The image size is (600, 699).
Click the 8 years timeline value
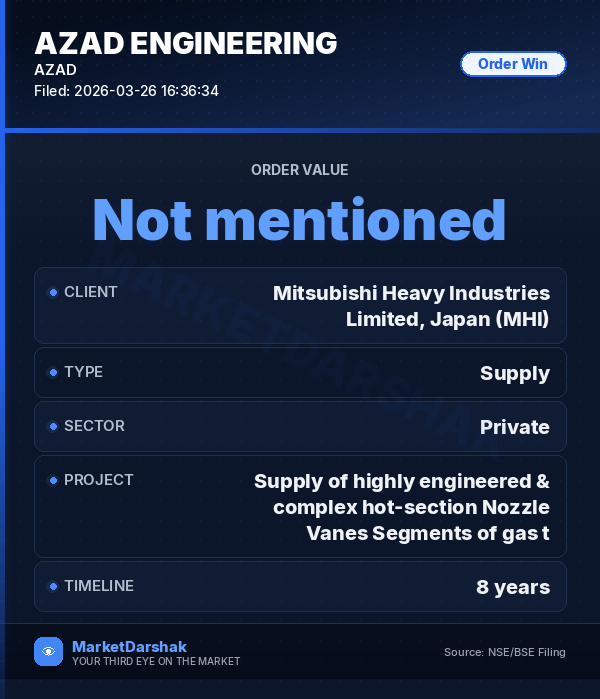512,587
